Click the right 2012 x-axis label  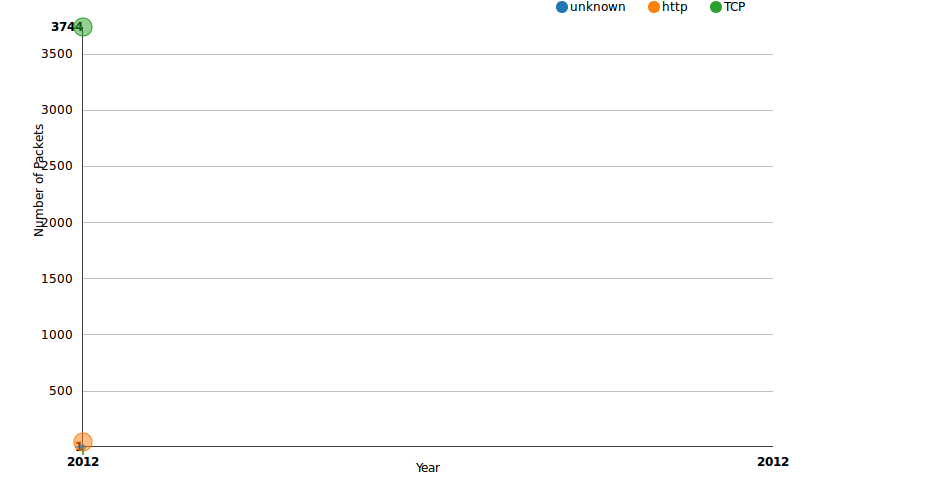tap(773, 462)
